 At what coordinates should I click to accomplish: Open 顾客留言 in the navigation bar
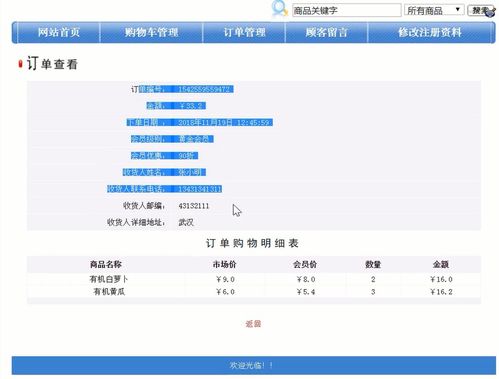pyautogui.click(x=326, y=32)
